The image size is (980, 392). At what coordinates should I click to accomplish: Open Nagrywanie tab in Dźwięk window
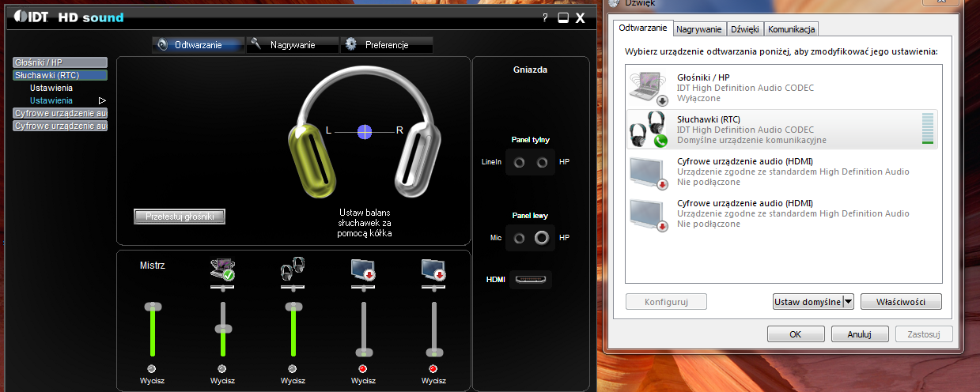pyautogui.click(x=699, y=29)
